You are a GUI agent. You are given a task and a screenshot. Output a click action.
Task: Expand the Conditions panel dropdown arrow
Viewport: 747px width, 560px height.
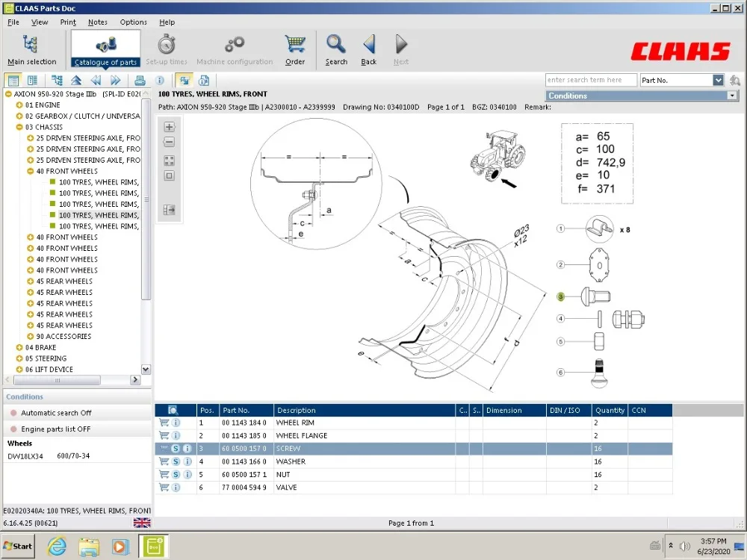[732, 96]
